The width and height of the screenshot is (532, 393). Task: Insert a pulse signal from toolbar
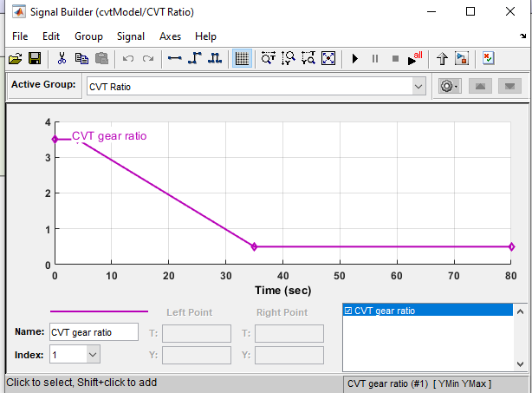point(215,59)
